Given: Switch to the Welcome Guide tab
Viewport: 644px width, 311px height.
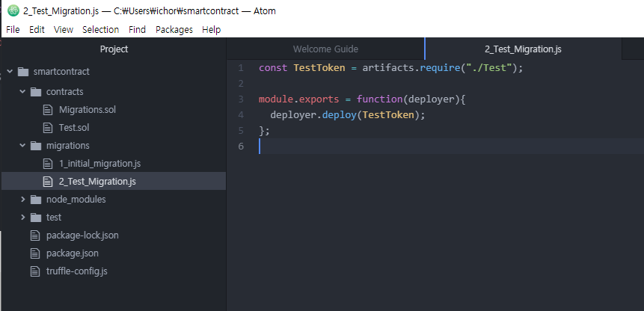Looking at the screenshot, I should pyautogui.click(x=325, y=49).
